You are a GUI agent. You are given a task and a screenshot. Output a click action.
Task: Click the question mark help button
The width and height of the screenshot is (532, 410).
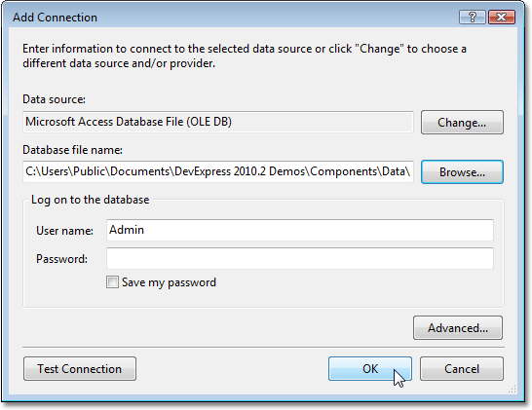pos(473,17)
